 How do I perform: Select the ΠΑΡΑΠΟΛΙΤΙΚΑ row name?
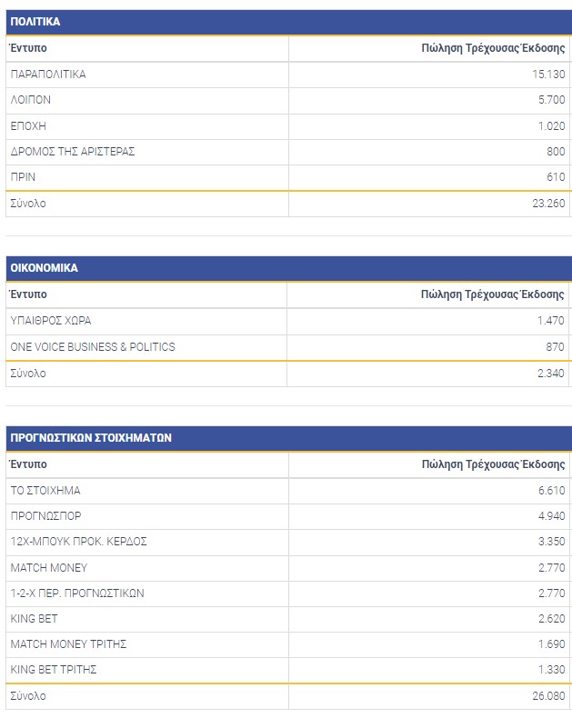[x=48, y=75]
